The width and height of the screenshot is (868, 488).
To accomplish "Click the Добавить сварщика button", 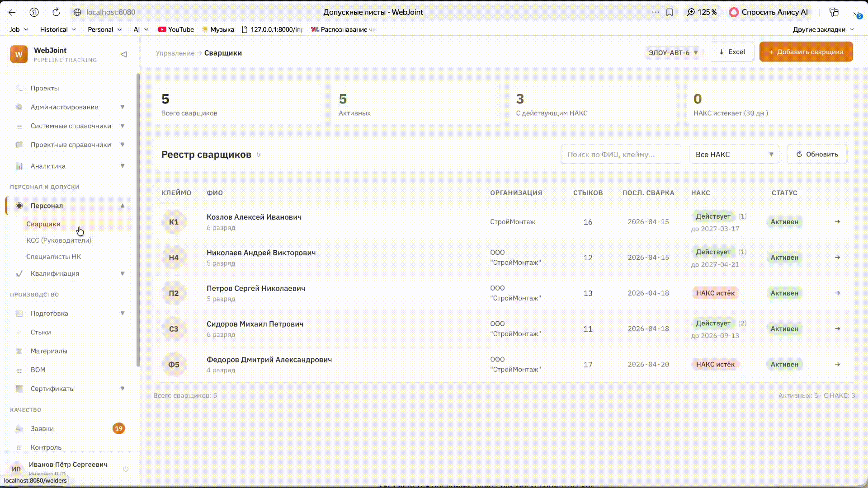I will click(806, 52).
